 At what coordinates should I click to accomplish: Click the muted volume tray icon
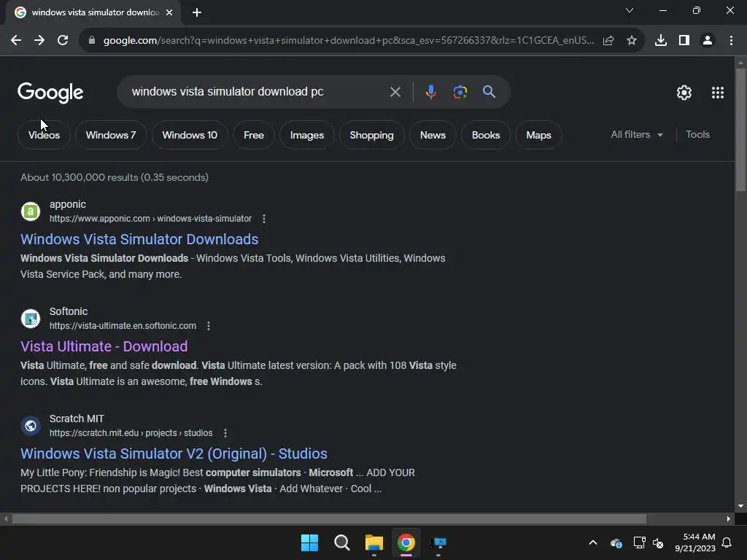pyautogui.click(x=658, y=542)
